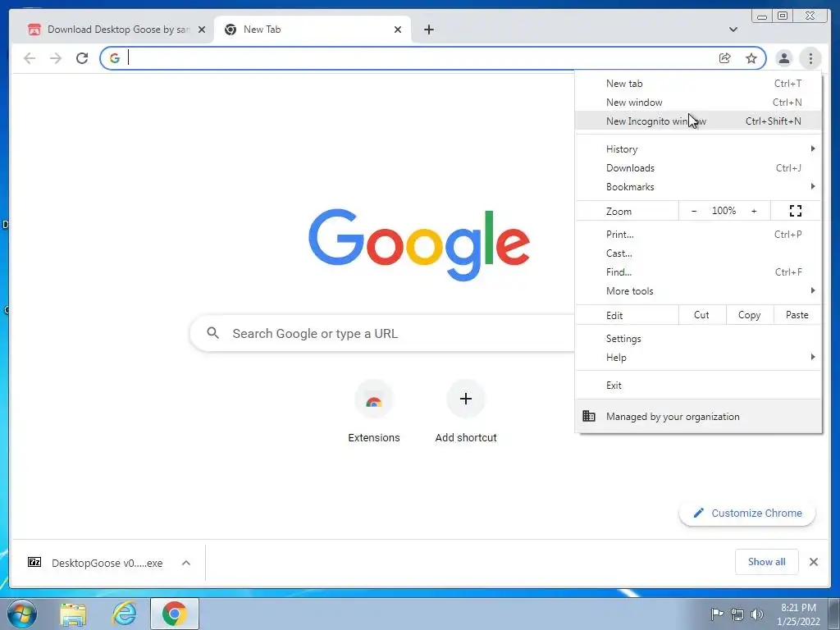Open the tab search chevron
840x630 pixels.
(x=733, y=30)
